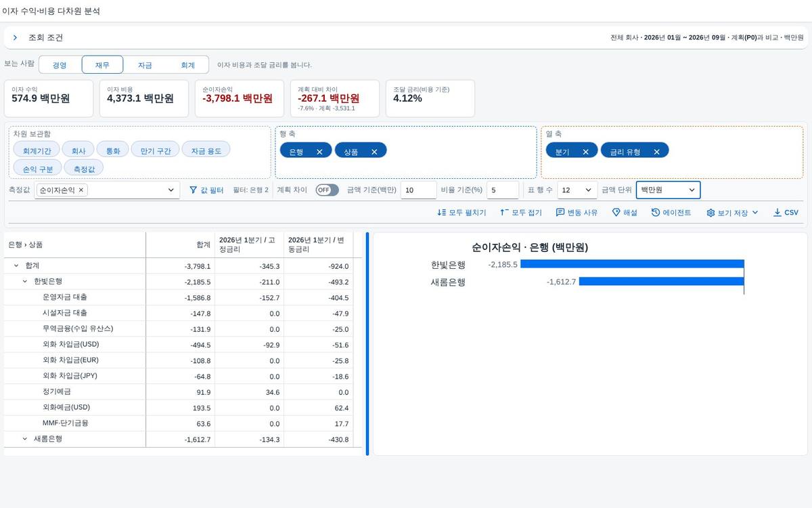
Task: Click the 2026년 1분기 / 변동금리 column header
Action: click(x=319, y=245)
